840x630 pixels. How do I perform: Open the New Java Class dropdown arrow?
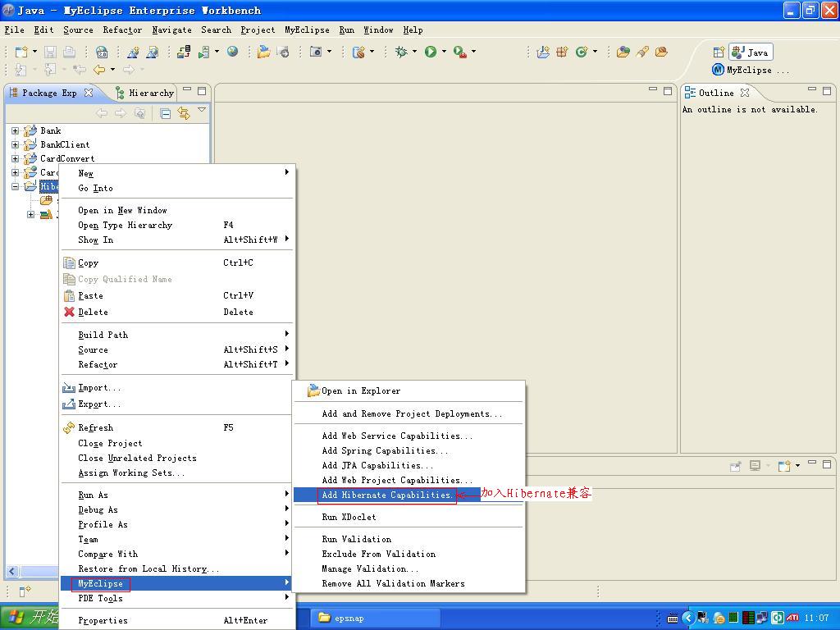pos(596,52)
